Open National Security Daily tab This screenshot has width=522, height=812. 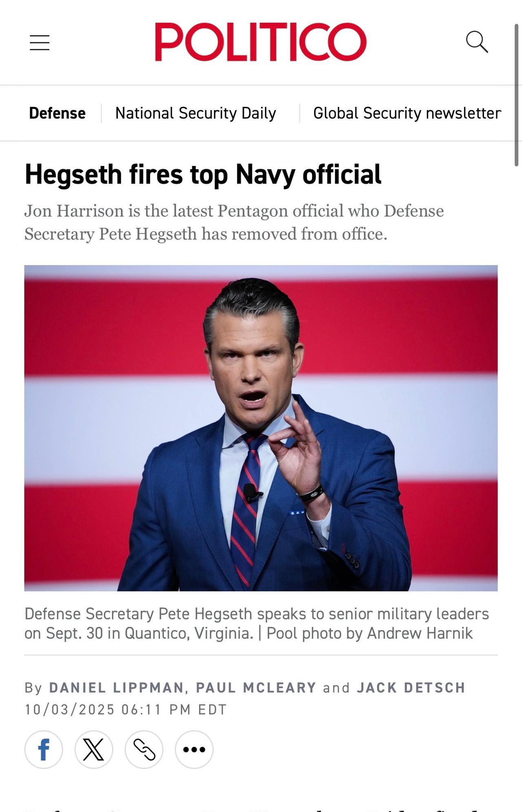[x=196, y=113]
